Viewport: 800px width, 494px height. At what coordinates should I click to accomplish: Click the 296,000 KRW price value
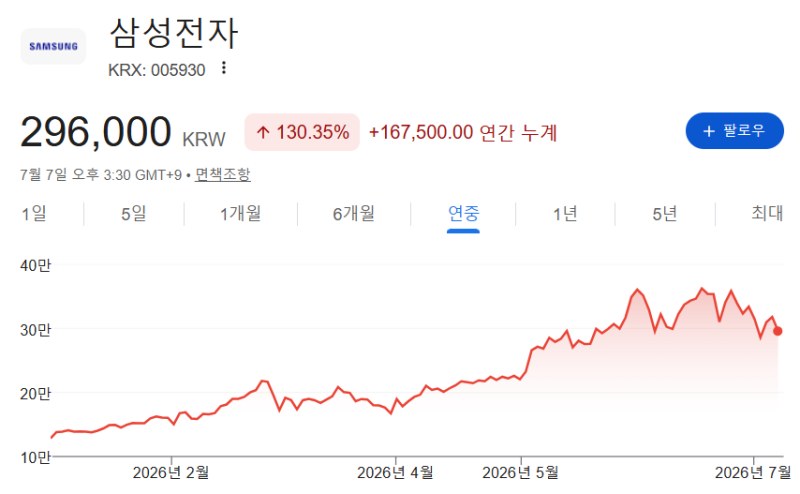coord(122,133)
